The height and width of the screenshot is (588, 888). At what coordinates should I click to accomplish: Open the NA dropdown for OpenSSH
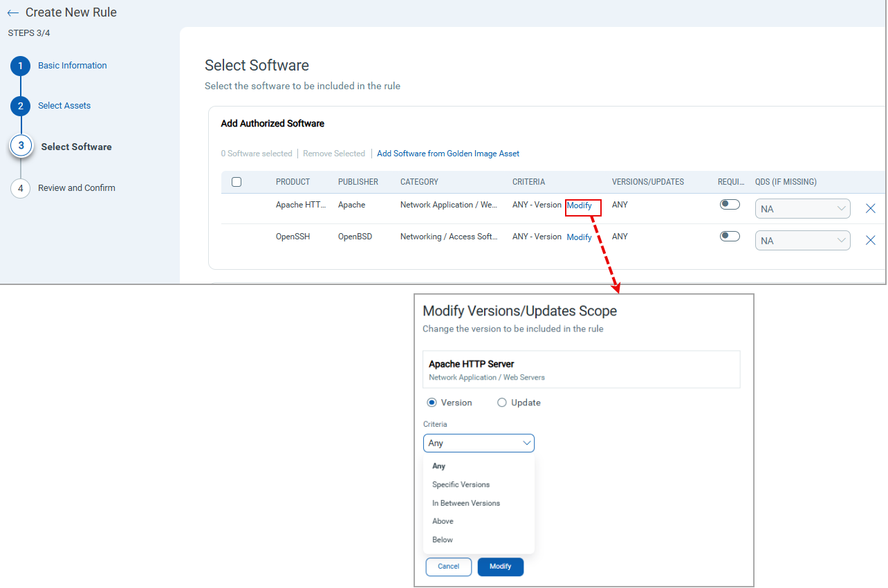tap(802, 240)
